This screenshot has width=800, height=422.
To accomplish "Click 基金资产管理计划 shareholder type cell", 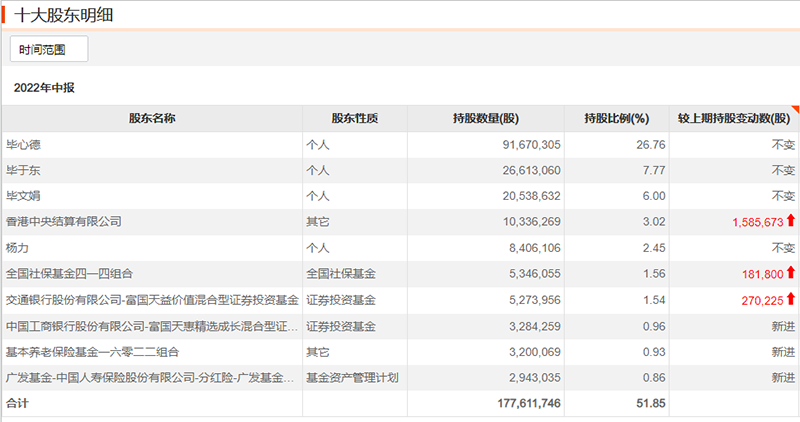I will (352, 378).
